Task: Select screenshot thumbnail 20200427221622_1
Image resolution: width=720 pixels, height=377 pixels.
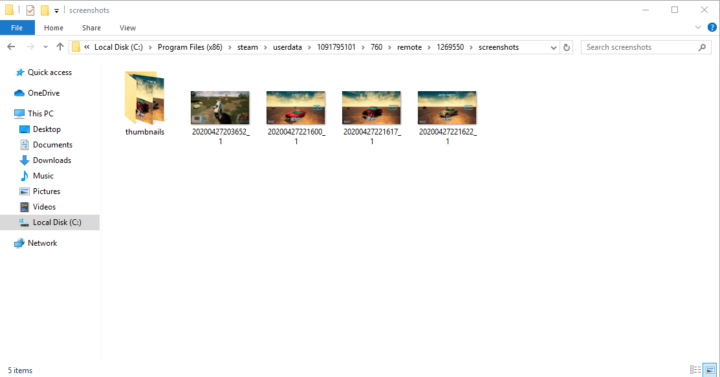Action: coord(447,108)
